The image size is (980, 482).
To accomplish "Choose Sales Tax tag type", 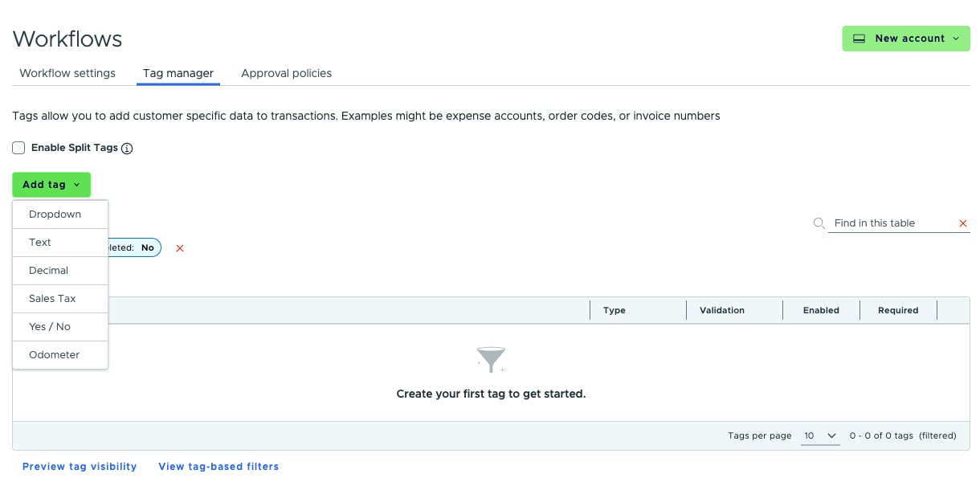I will point(60,299).
